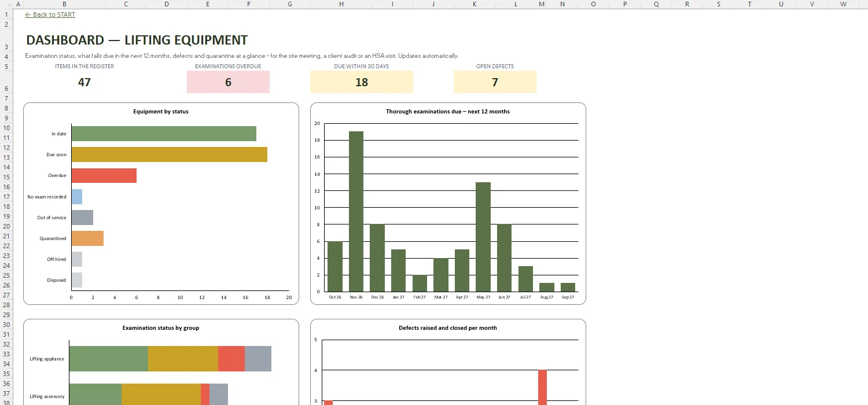Click the Jun 27 column

[505, 258]
